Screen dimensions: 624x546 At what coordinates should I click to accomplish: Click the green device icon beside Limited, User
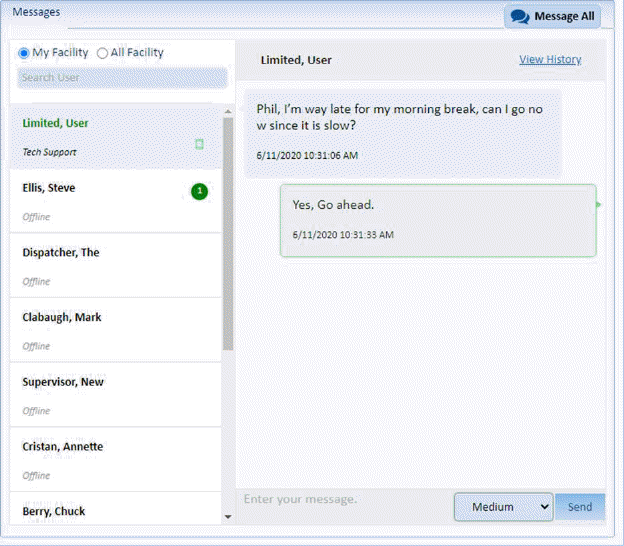[x=199, y=145]
